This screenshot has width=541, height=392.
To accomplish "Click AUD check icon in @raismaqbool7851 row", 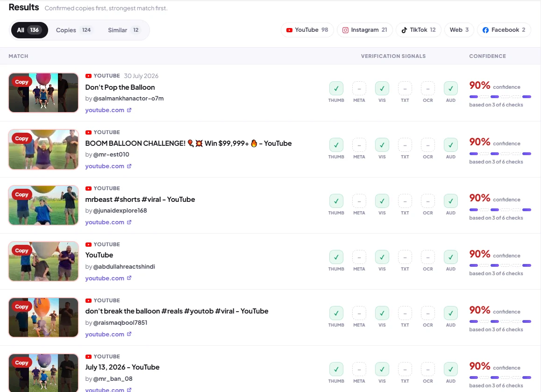I will tap(451, 314).
